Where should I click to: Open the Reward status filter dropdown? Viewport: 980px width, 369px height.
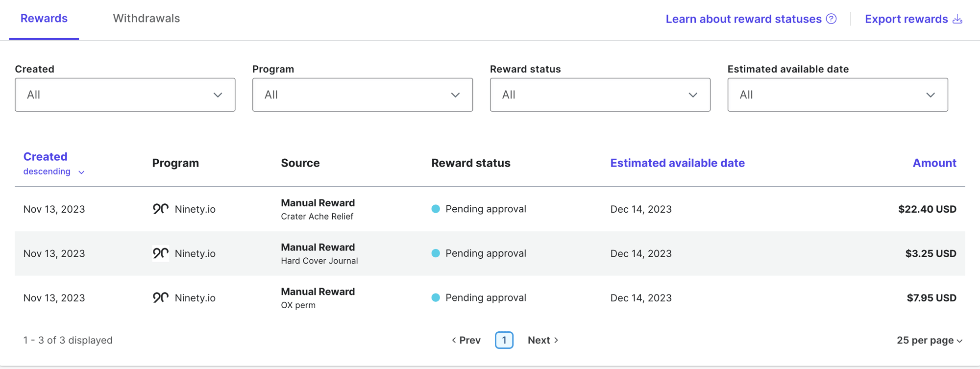coord(600,95)
